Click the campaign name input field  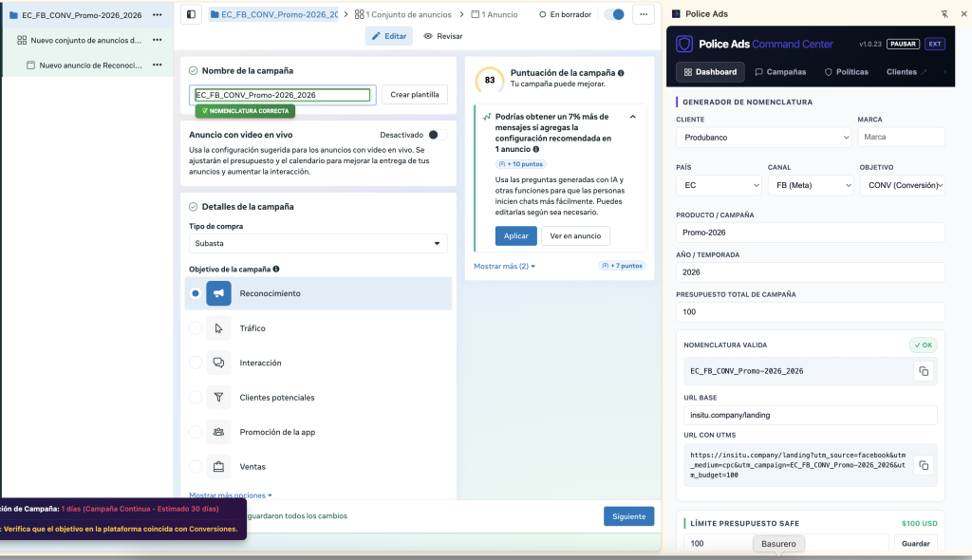[x=283, y=95]
